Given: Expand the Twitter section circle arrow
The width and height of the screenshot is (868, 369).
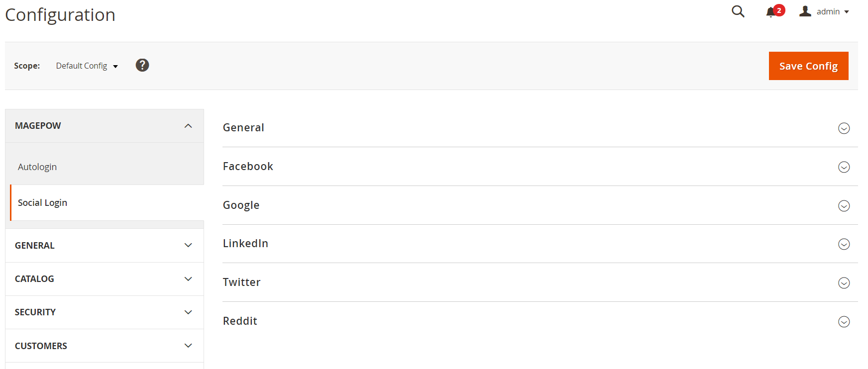Looking at the screenshot, I should (844, 283).
